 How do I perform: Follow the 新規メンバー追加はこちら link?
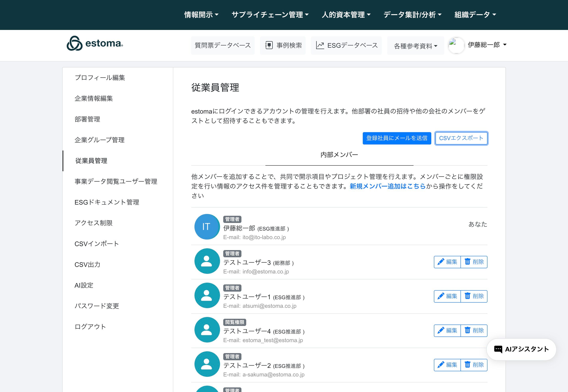click(388, 186)
